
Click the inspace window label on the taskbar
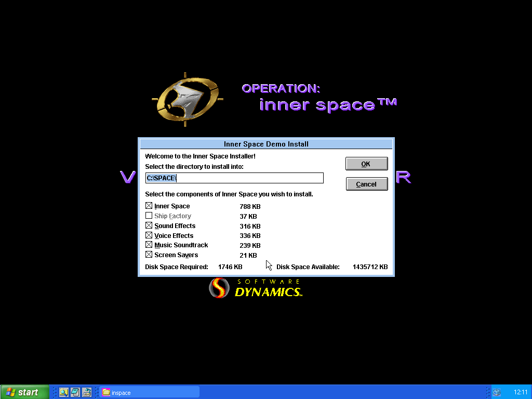[x=122, y=393]
